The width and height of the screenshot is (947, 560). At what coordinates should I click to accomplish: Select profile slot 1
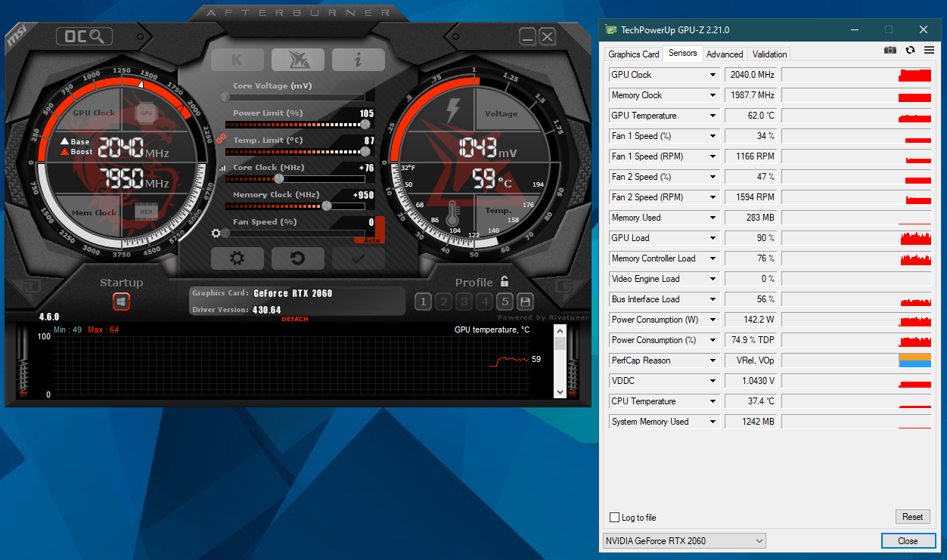coord(423,302)
